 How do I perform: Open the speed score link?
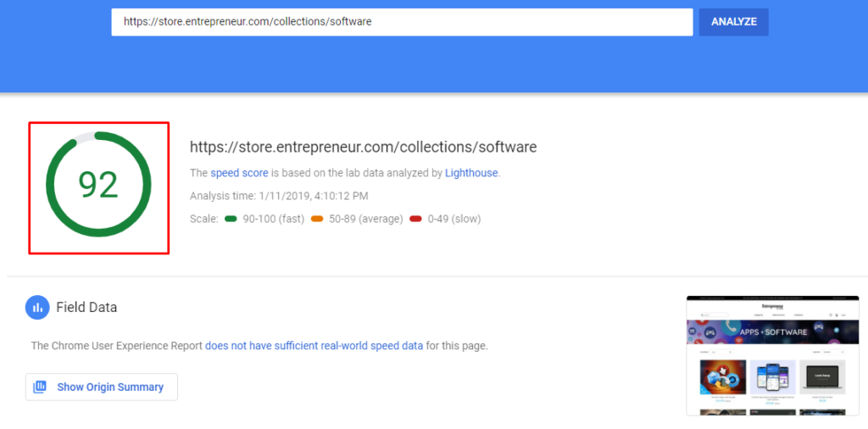point(239,173)
